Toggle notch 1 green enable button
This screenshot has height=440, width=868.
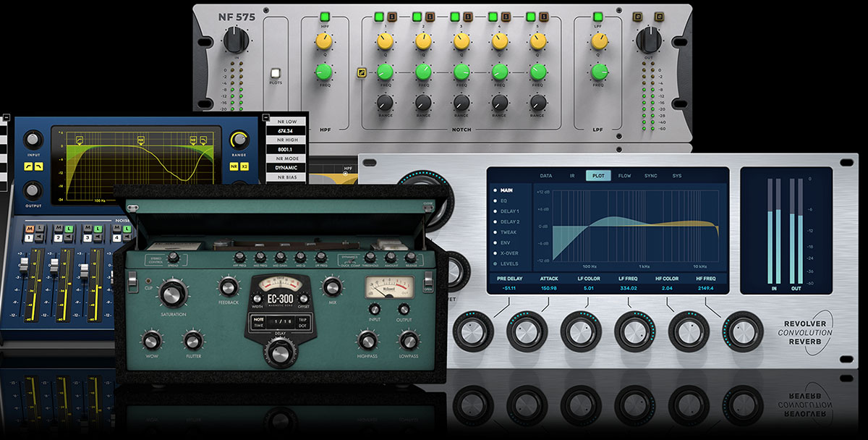click(379, 16)
